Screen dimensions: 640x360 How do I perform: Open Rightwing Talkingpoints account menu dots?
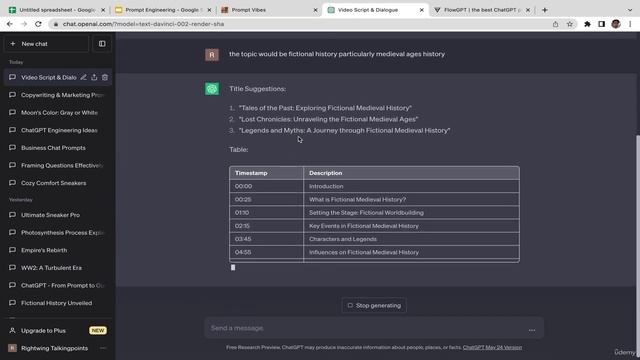pyautogui.click(x=103, y=348)
